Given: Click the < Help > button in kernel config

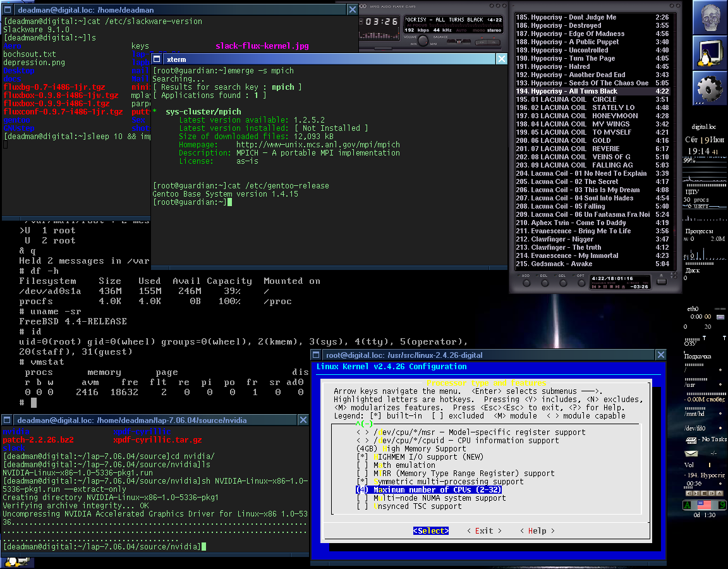Looking at the screenshot, I should pos(537,531).
